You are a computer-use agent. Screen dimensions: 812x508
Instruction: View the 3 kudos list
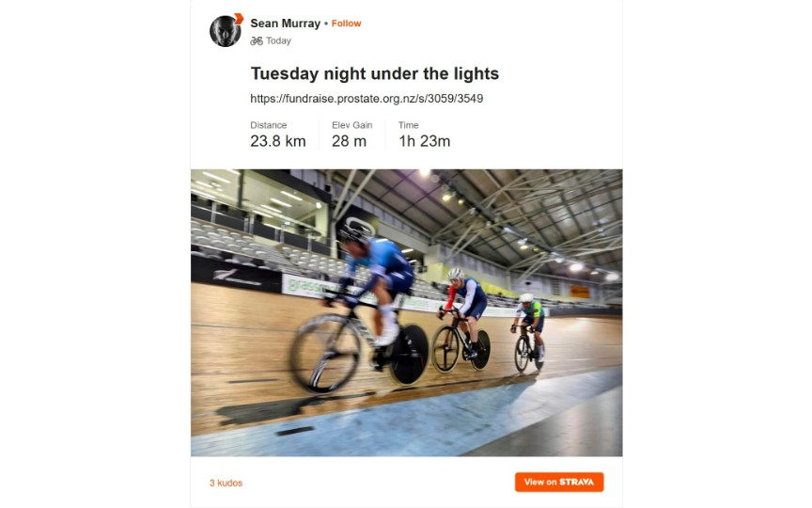pos(226,483)
